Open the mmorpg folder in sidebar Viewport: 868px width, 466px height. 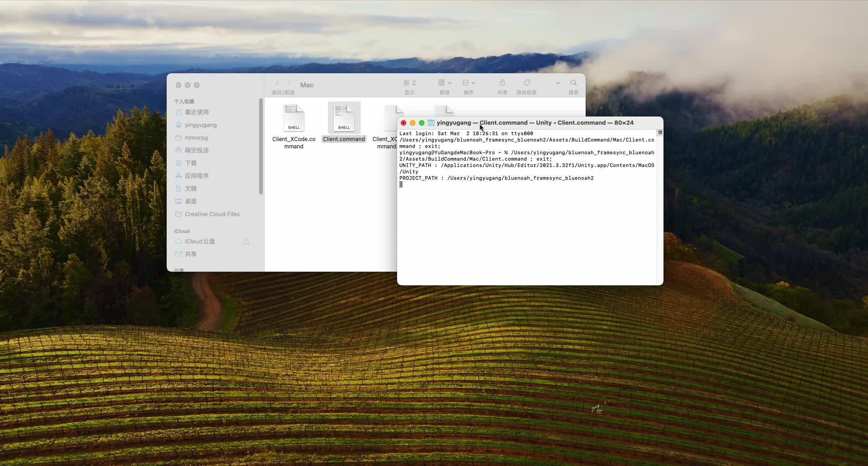(x=196, y=137)
